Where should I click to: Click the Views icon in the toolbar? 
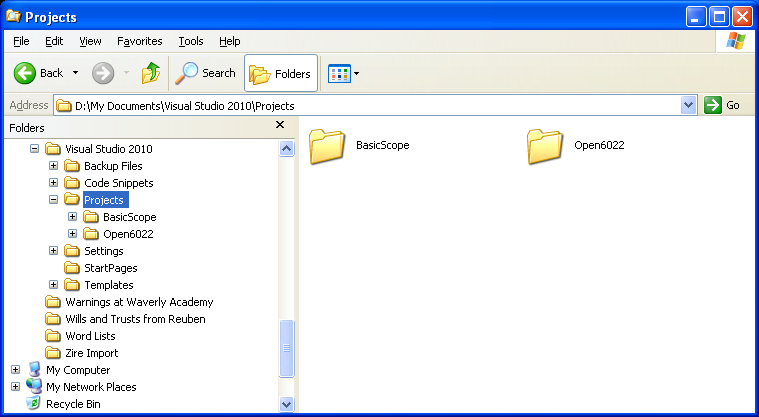click(x=339, y=74)
